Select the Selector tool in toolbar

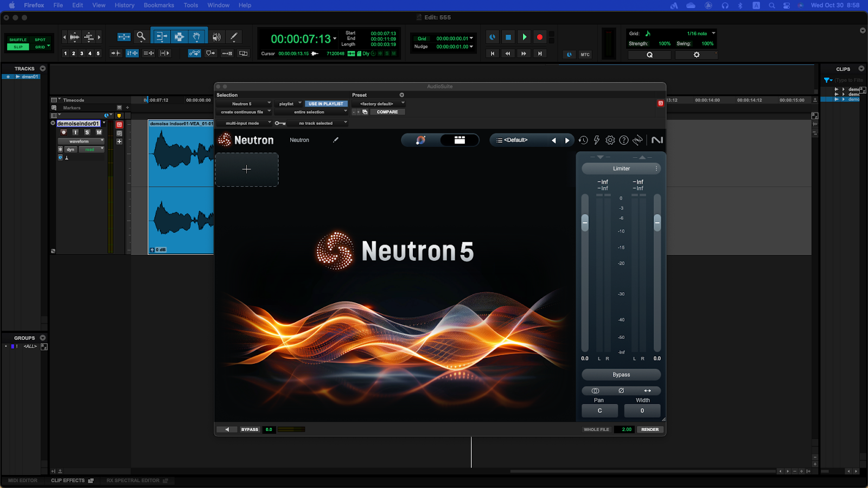(179, 36)
